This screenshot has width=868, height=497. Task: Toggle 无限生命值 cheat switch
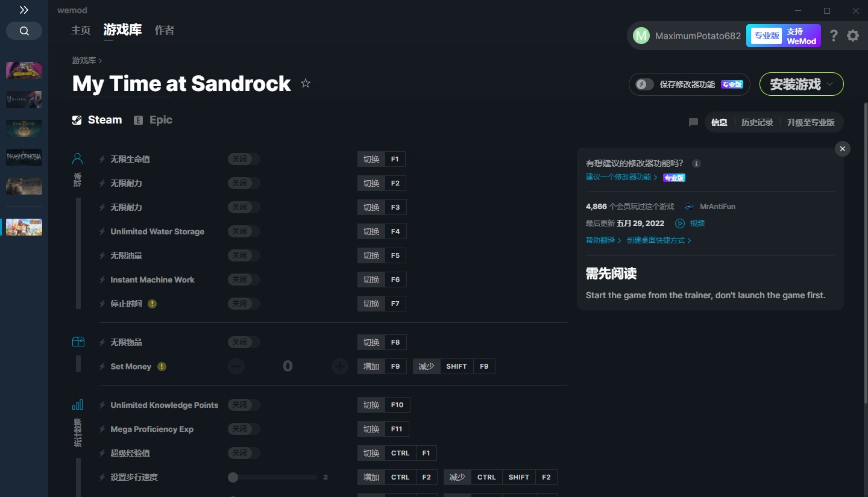(244, 159)
